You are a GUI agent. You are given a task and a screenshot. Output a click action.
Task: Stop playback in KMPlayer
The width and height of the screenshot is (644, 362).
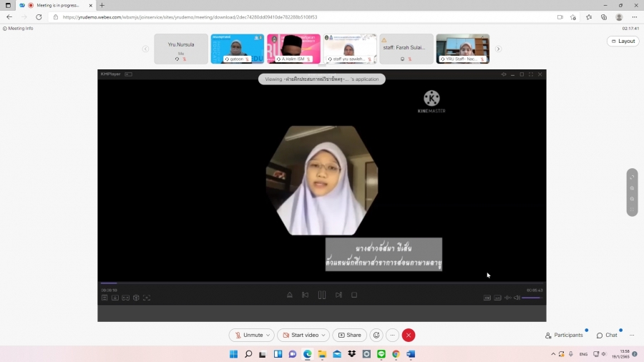(x=354, y=295)
